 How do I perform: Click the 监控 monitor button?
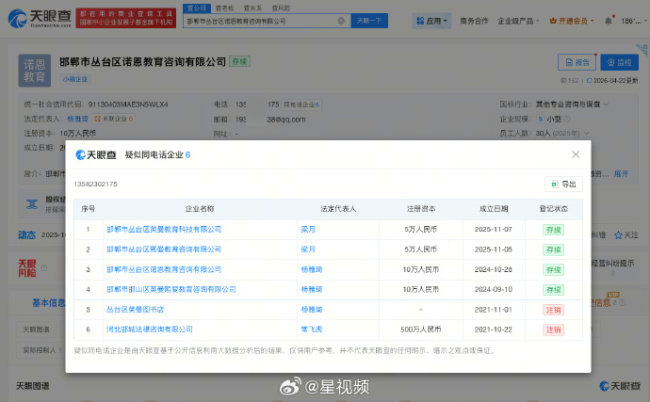click(x=619, y=63)
